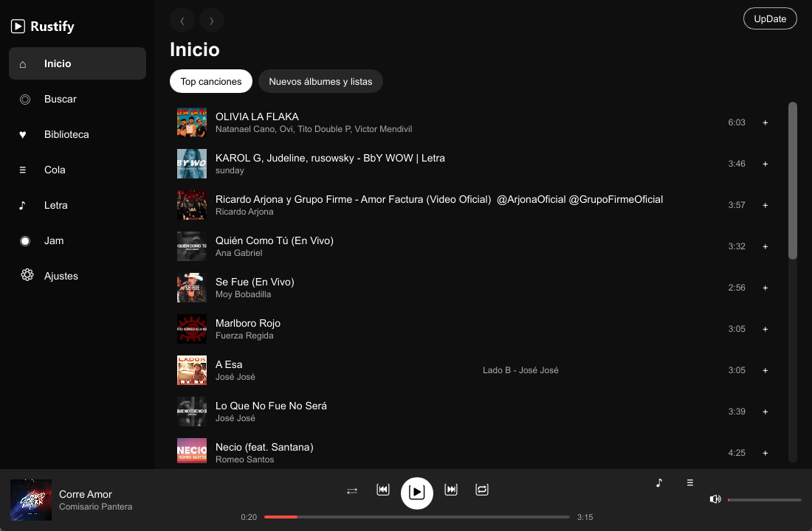Open the Jam section
This screenshot has height=531, width=812.
click(x=78, y=240)
